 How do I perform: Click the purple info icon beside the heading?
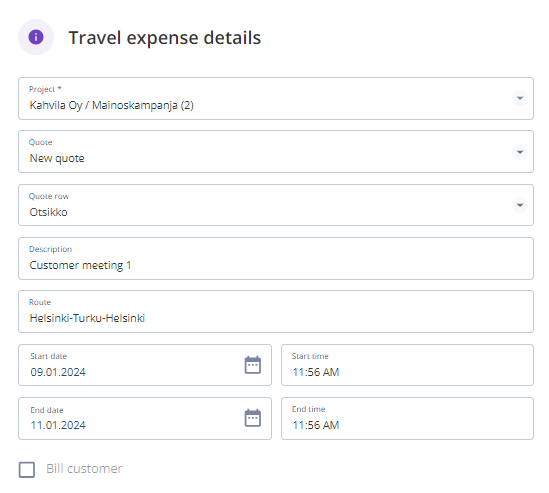click(36, 37)
